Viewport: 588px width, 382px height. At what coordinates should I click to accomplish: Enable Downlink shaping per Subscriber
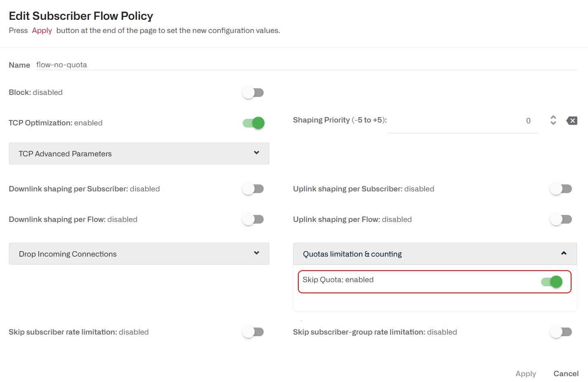click(253, 189)
